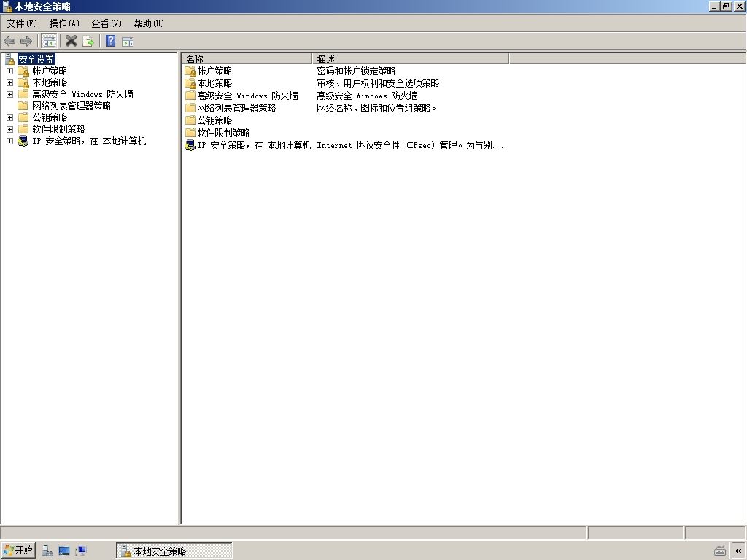Click the window system menu icon
This screenshot has height=560, width=747.
[x=7, y=6]
